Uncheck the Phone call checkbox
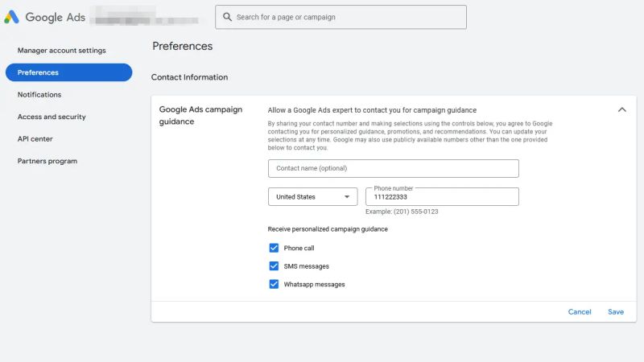Screen dimensions: 644x362 (274, 248)
